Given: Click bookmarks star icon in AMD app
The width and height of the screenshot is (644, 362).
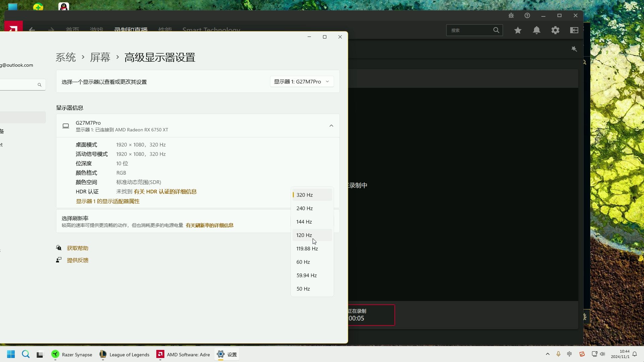Looking at the screenshot, I should tap(518, 30).
